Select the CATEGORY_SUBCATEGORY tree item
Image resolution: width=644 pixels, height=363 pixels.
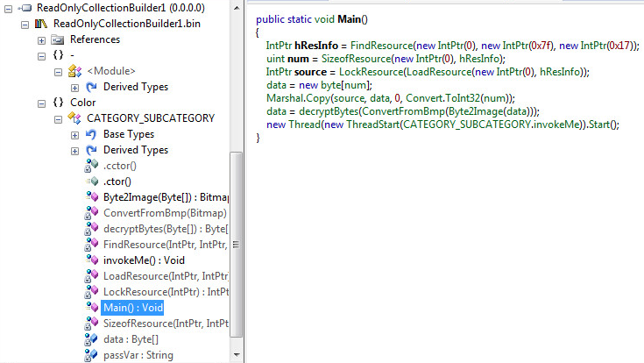coord(151,118)
